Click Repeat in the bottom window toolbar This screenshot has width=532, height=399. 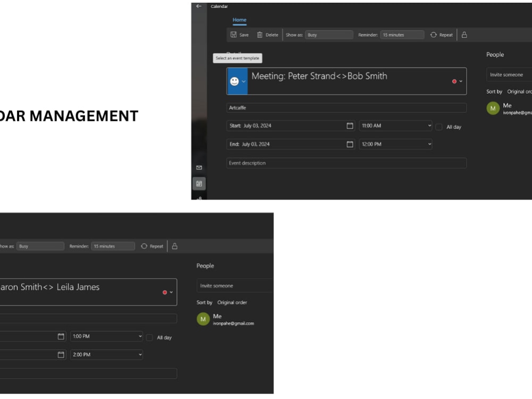152,246
